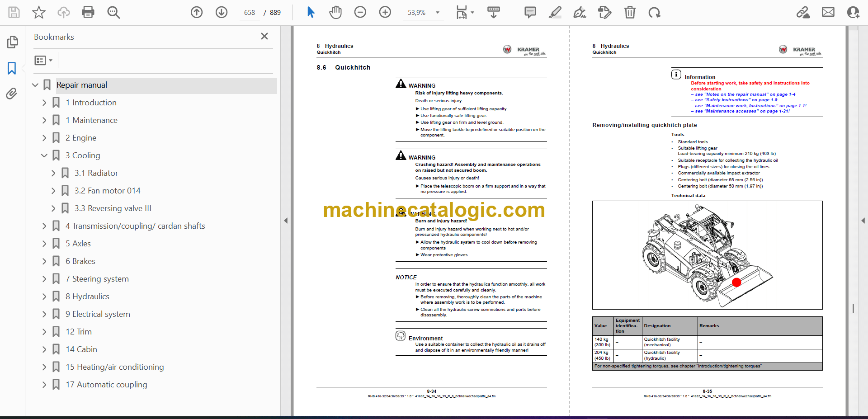The width and height of the screenshot is (868, 419).
Task: Jump to the 14 Cabin bookmark
Action: click(x=81, y=349)
